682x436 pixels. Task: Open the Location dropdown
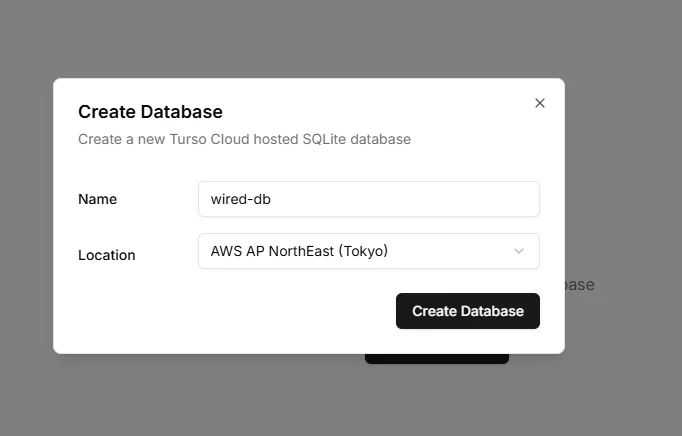(368, 251)
